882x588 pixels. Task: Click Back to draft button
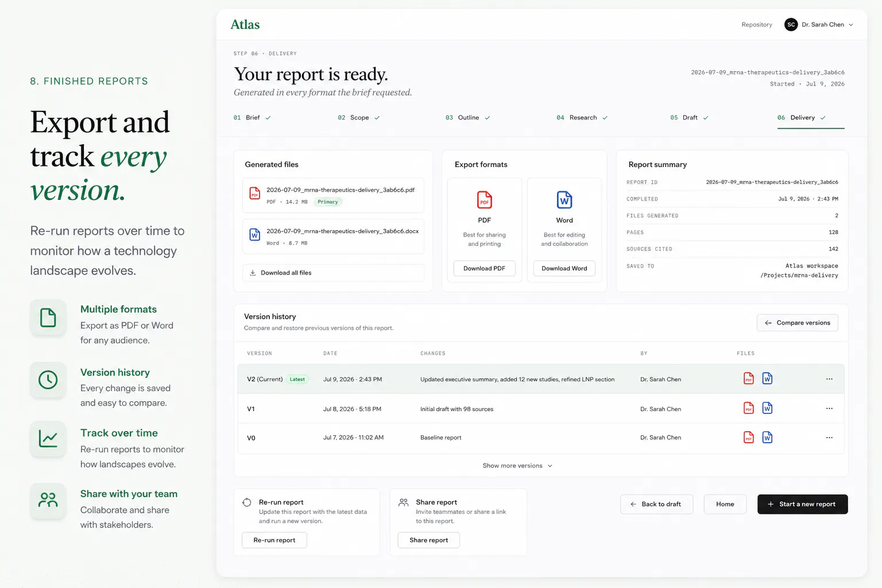656,504
